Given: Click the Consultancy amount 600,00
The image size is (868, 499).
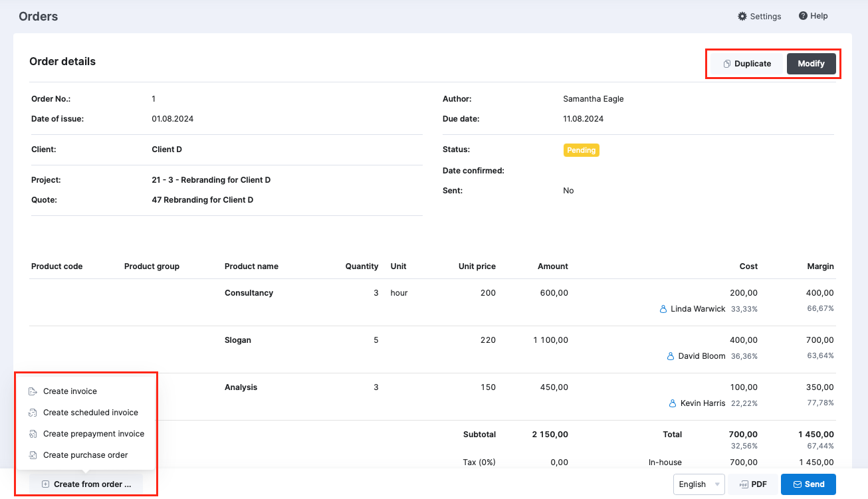Looking at the screenshot, I should [x=554, y=293].
